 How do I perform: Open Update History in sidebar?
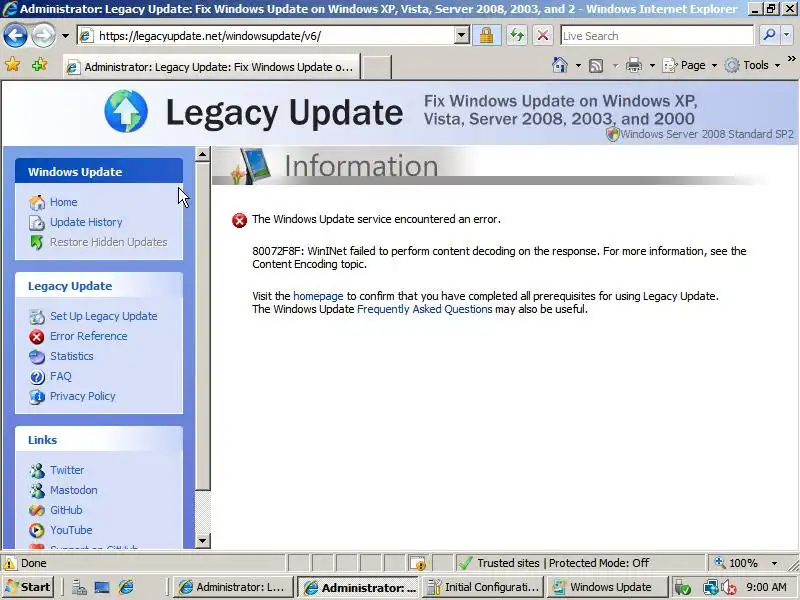[x=86, y=222]
